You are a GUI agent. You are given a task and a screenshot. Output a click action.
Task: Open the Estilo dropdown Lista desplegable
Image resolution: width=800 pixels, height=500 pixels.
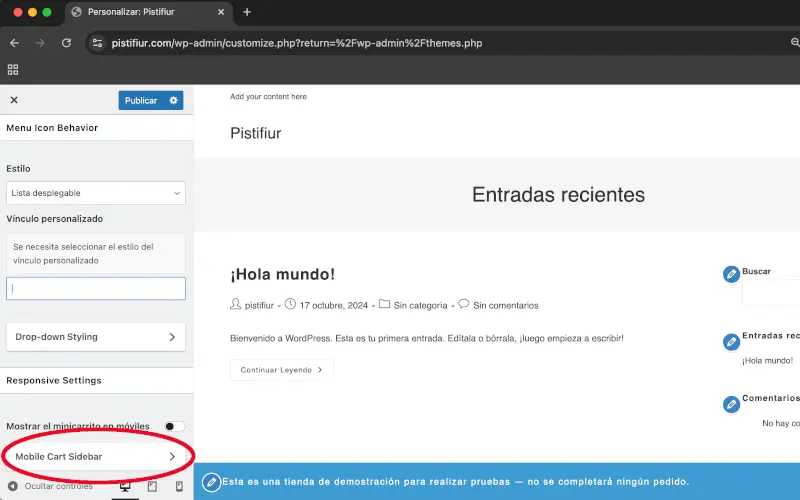click(x=96, y=193)
